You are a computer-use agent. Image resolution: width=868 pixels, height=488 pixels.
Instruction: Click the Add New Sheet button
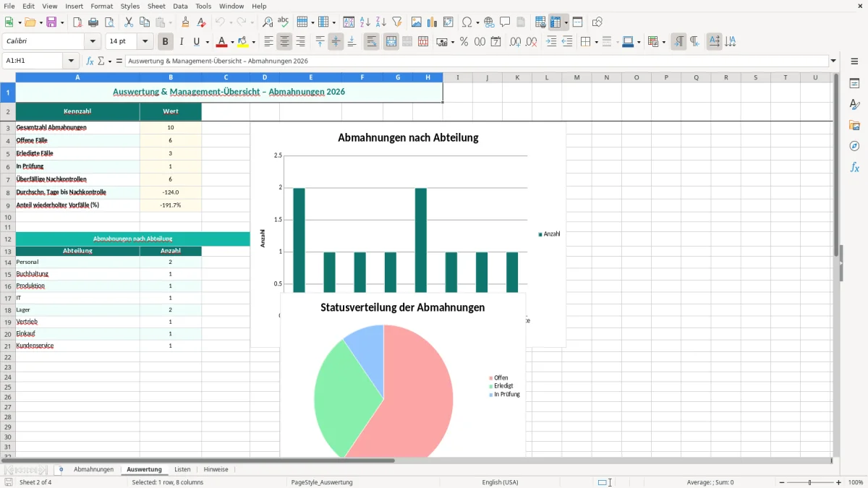pos(61,469)
